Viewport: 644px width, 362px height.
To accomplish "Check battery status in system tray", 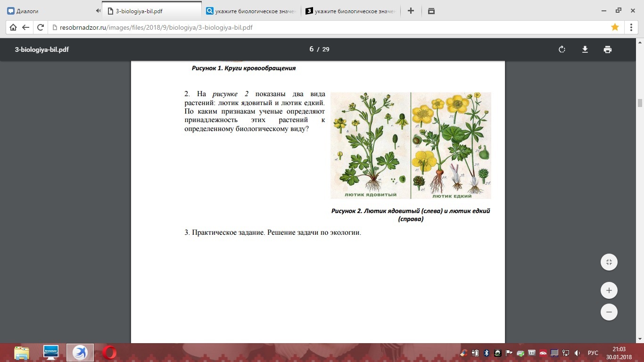I will click(476, 353).
